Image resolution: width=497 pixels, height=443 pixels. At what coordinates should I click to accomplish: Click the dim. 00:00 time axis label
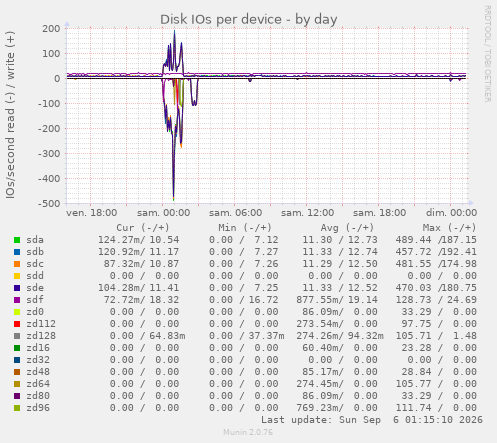(451, 213)
